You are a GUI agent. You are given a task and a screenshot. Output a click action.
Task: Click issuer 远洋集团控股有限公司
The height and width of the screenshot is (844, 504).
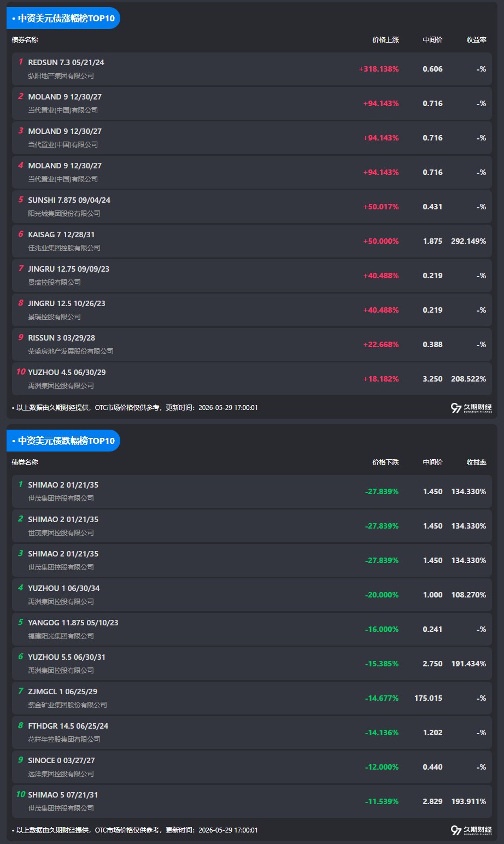click(61, 774)
